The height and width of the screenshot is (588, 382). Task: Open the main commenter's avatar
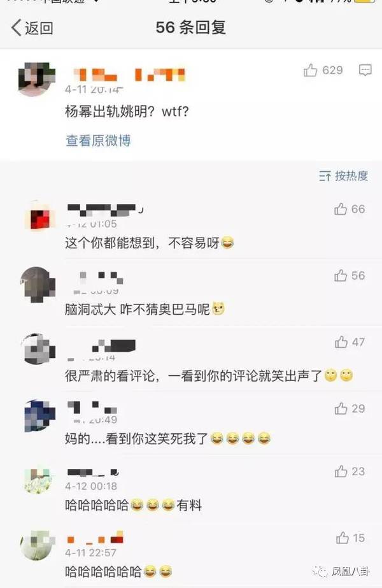tap(37, 79)
